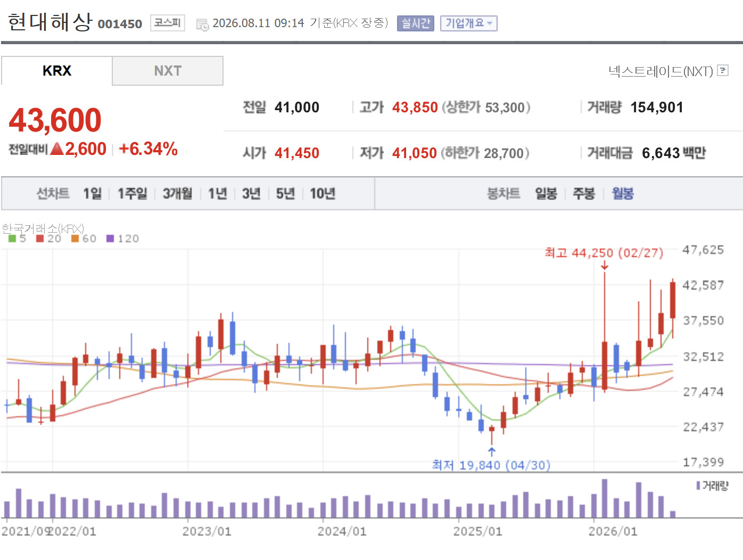This screenshot has width=743, height=560.
Task: Click the red up-triangle price change icon
Action: tap(57, 149)
